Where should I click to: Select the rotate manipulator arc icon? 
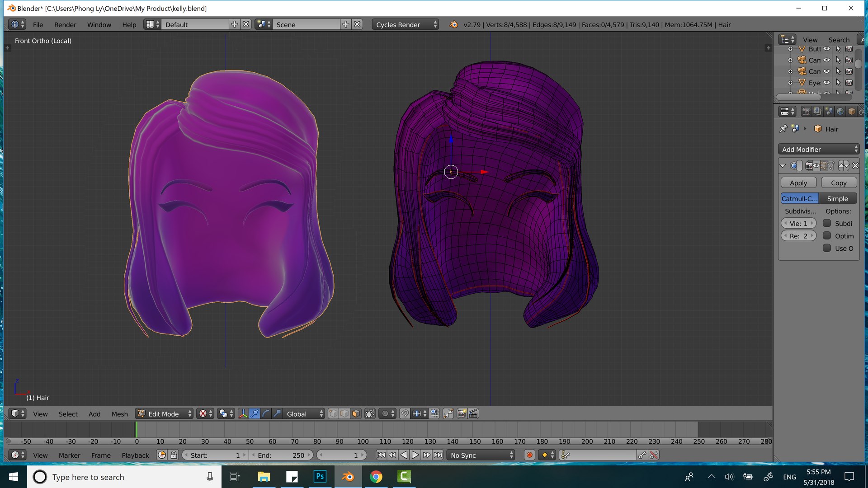tap(266, 414)
